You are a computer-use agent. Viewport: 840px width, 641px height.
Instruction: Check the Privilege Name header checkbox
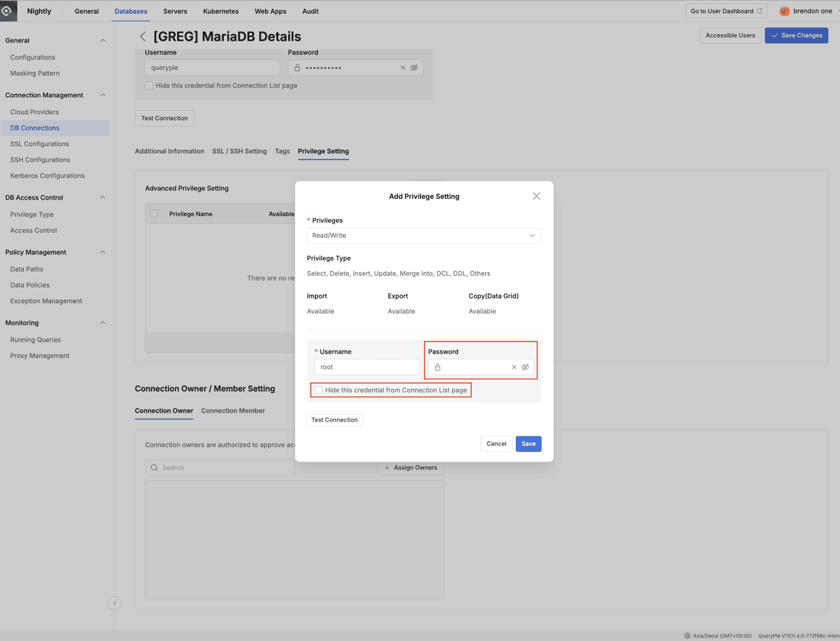pyautogui.click(x=154, y=214)
